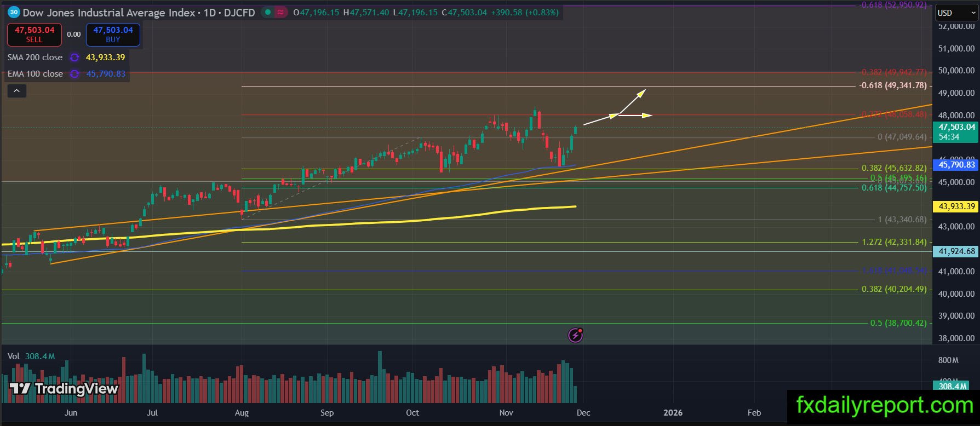Click the Vol 308.4M volume legend
The width and height of the screenshot is (980, 426).
(31, 356)
